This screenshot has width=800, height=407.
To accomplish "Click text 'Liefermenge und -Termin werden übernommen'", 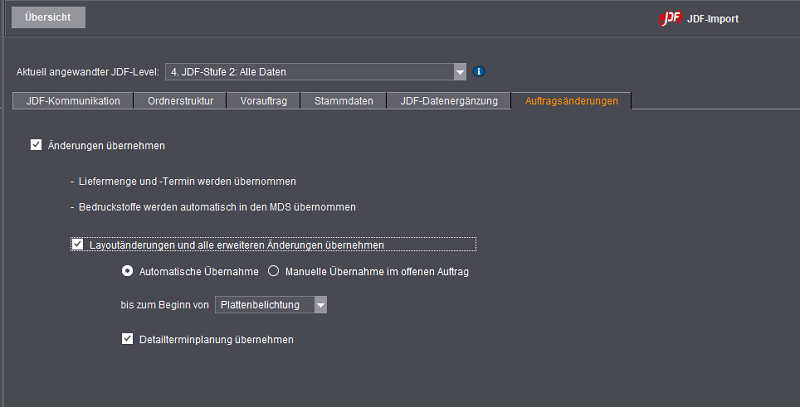I will point(187,182).
